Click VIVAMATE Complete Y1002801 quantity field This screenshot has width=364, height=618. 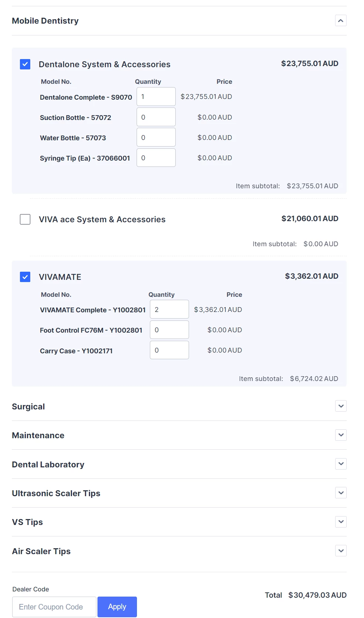click(169, 309)
